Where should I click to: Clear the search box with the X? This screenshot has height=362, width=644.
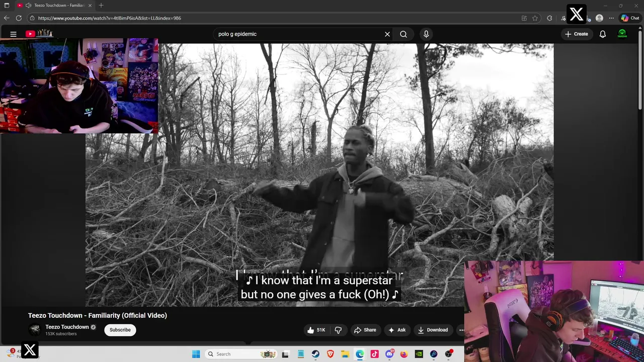[387, 34]
